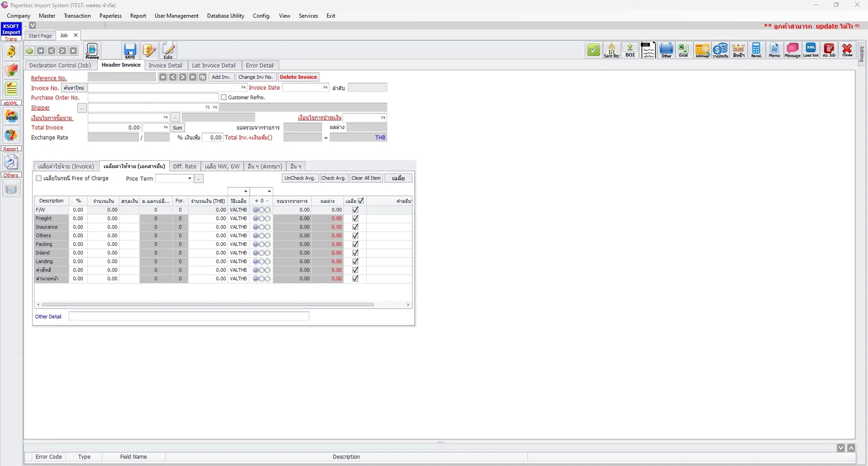Select the Sent Rtc toolbar icon

[612, 50]
